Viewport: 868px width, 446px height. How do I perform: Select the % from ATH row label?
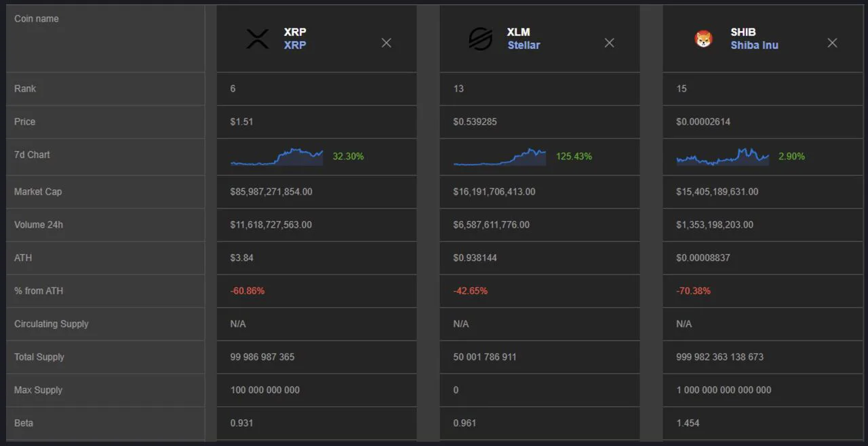click(40, 291)
